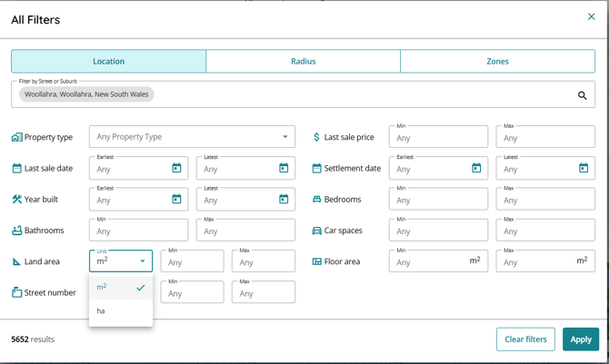Image resolution: width=609 pixels, height=364 pixels.
Task: Click the Apply button
Action: coord(580,339)
